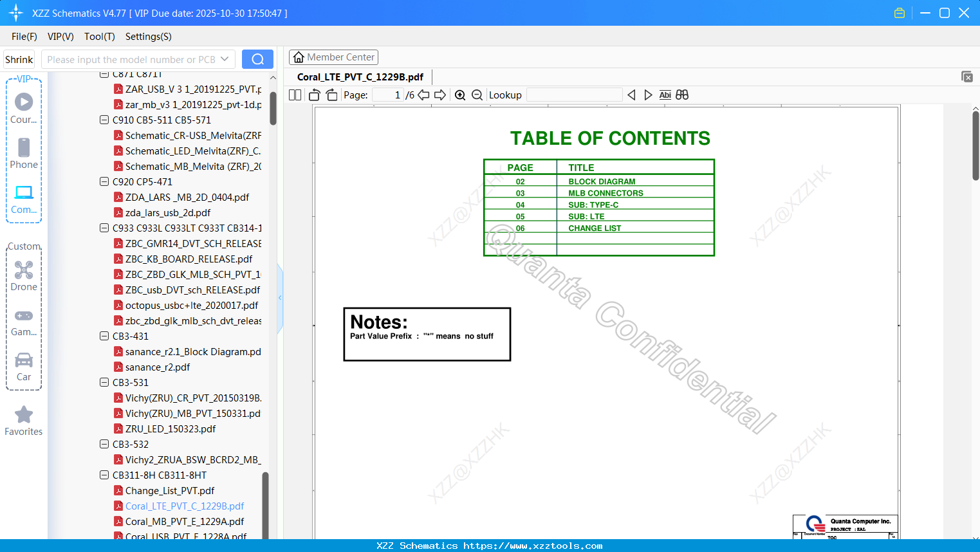The height and width of the screenshot is (552, 980).
Task: Open the Tool(T) menu
Action: [x=100, y=37]
